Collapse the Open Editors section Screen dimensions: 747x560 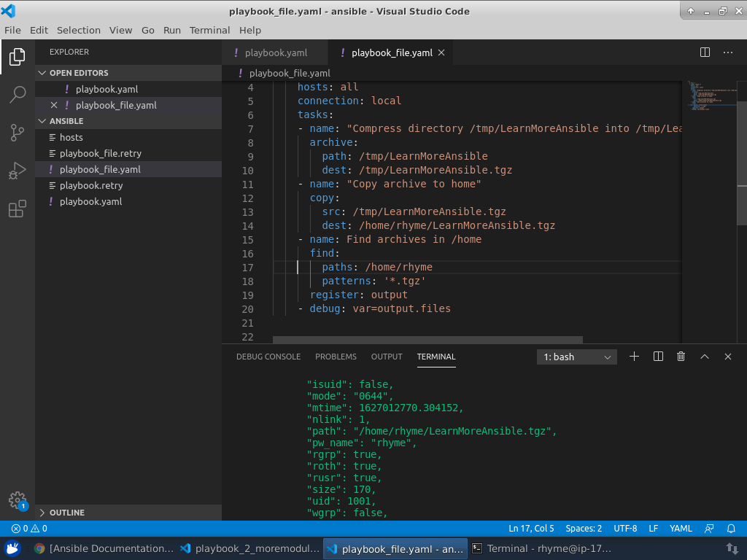click(x=79, y=73)
